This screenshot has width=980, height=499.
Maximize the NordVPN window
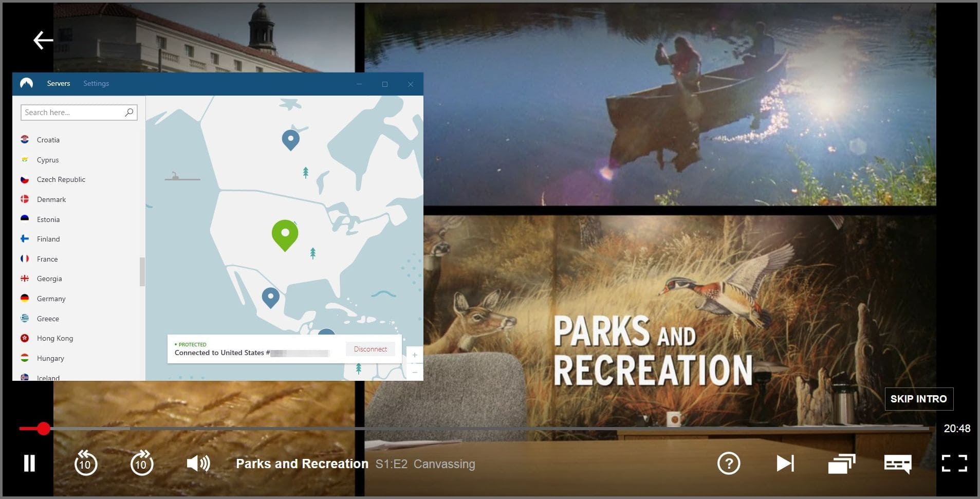(x=385, y=84)
